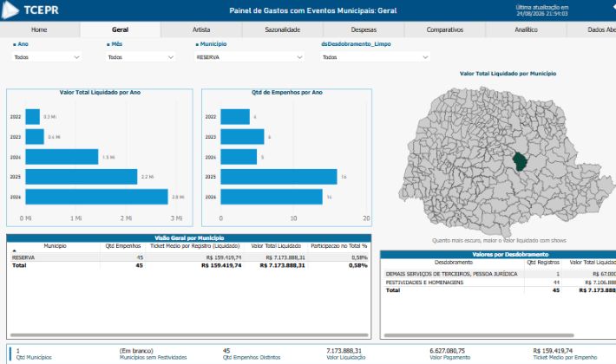Click horizontal scrollbar of Valores por Desdobramento

click(479, 335)
